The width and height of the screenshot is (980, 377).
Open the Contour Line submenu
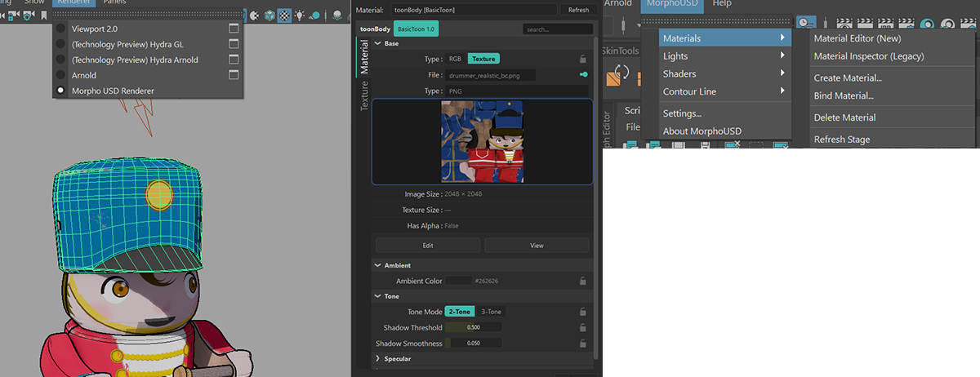click(725, 92)
